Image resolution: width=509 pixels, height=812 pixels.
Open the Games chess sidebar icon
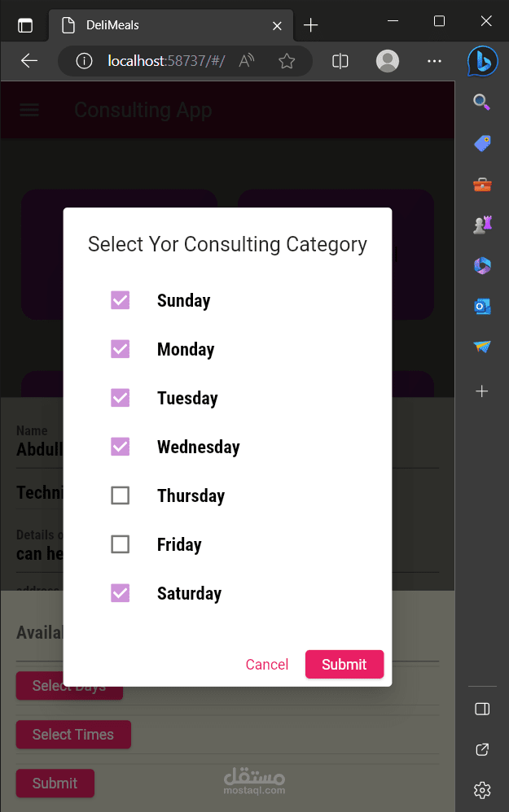pos(482,225)
